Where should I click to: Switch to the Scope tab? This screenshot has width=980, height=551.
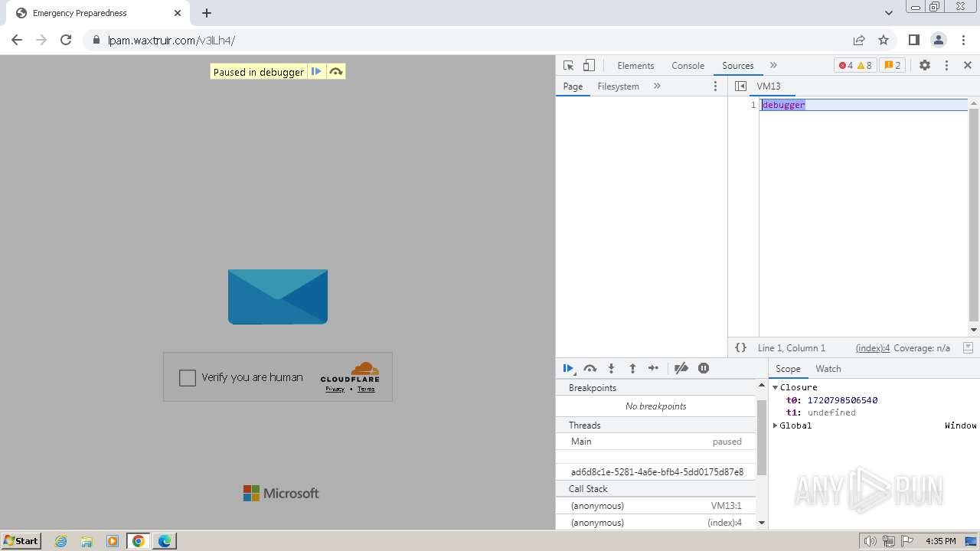pyautogui.click(x=788, y=369)
